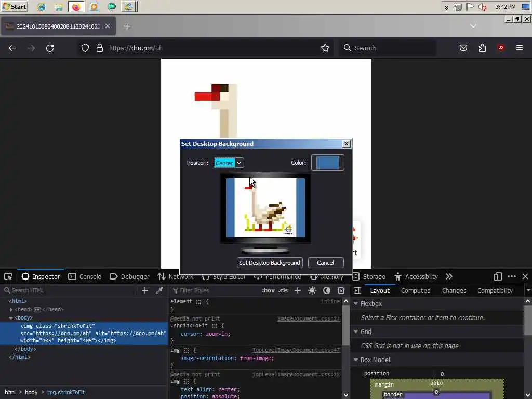Click the Filter Styles input field
This screenshot has width=532, height=399.
click(x=215, y=290)
